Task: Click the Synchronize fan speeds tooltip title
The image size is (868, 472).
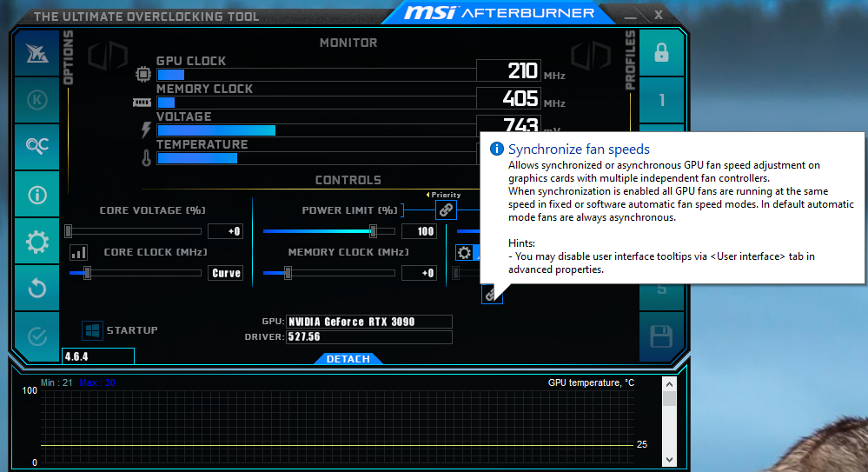Action: [x=579, y=149]
